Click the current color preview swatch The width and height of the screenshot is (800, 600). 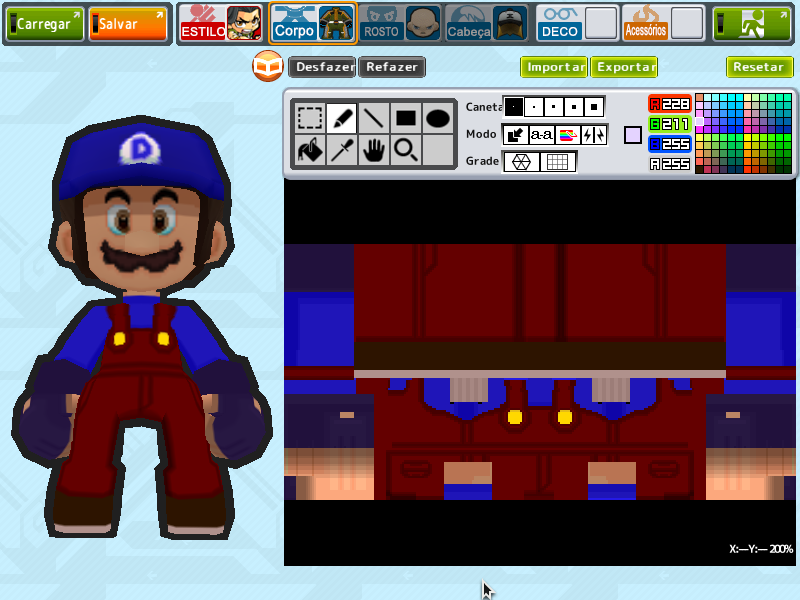633,135
